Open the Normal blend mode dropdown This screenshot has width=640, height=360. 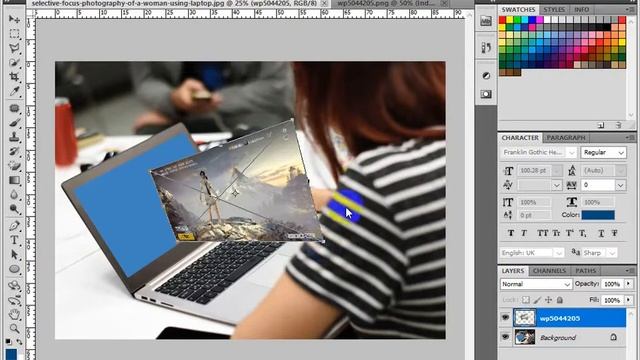(536, 284)
